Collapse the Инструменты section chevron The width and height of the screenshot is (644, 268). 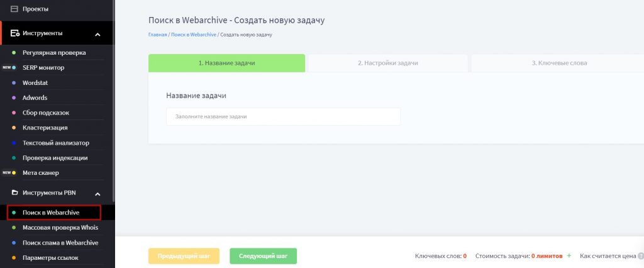click(97, 35)
